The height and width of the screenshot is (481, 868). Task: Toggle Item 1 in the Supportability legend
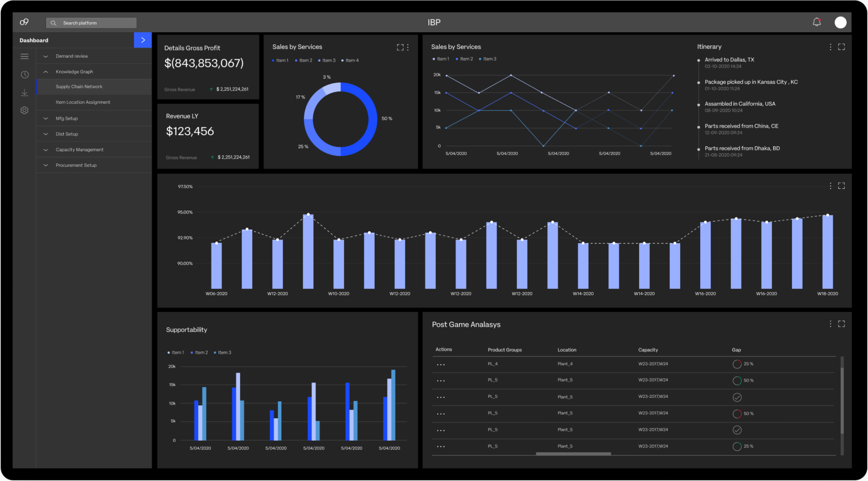point(176,352)
